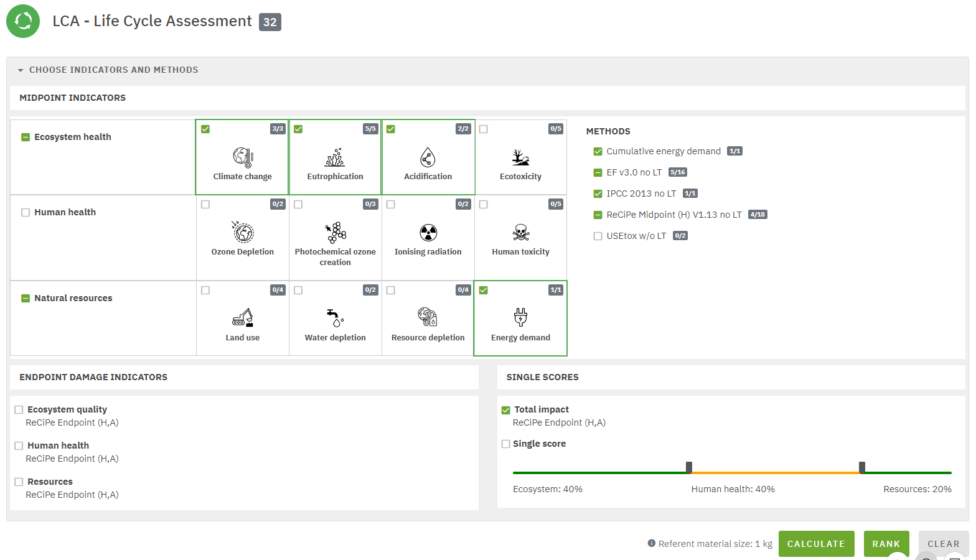This screenshot has width=976, height=560.
Task: Tick the Ecosystem quality endpoint checkbox
Action: click(19, 410)
